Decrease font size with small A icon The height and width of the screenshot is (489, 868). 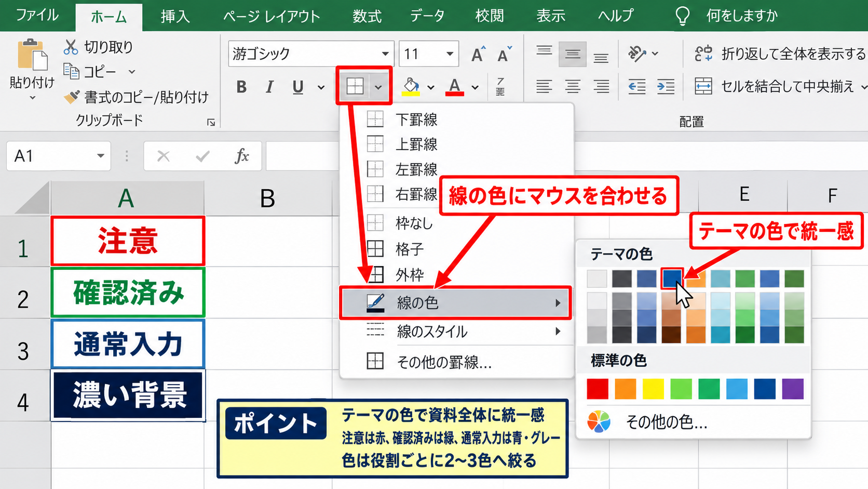(x=504, y=54)
